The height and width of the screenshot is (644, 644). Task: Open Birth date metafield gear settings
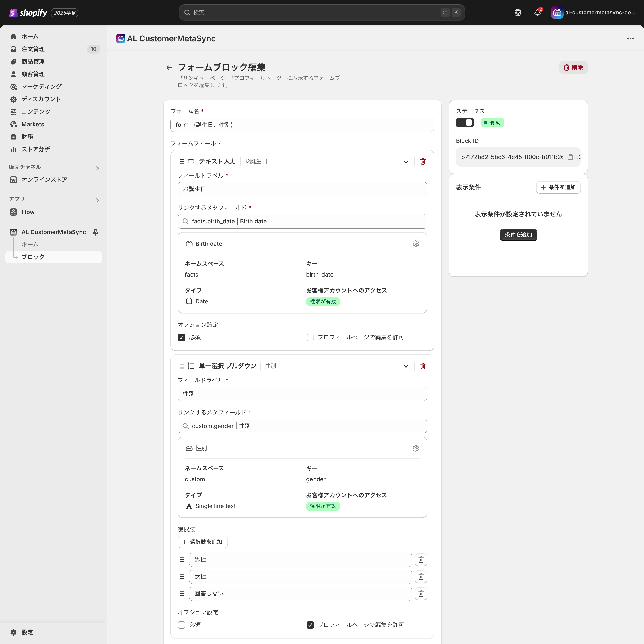click(415, 244)
